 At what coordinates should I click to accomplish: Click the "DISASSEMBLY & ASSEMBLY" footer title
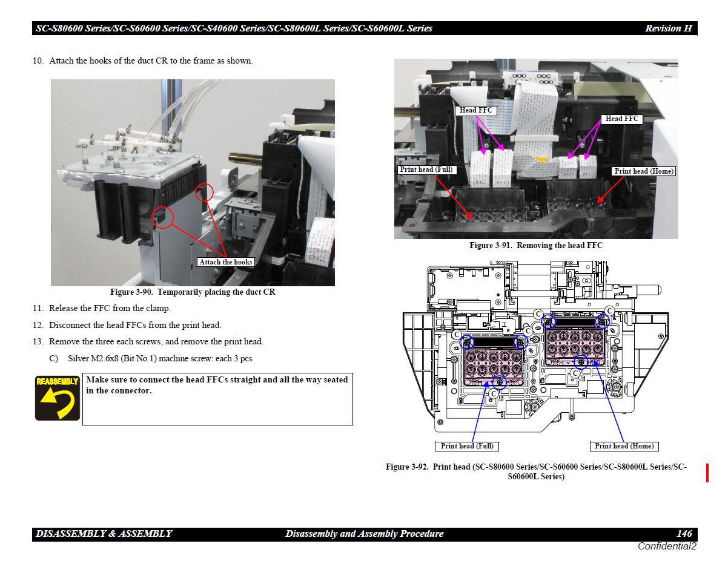coord(104,534)
